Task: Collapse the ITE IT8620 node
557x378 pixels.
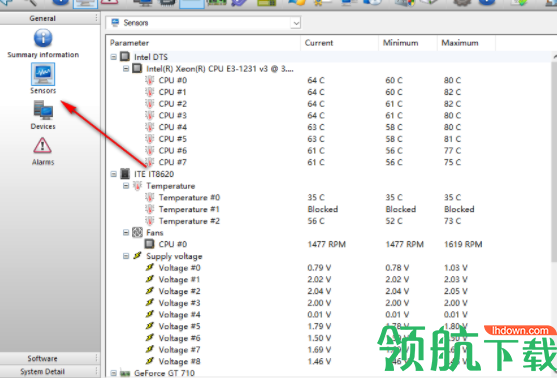Action: click(x=113, y=174)
